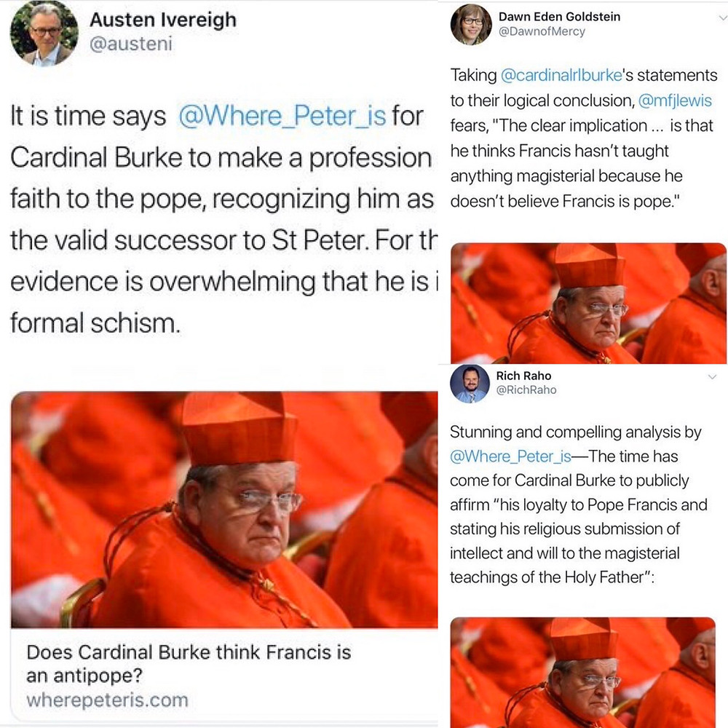The height and width of the screenshot is (728, 728).
Task: Open Rich Raho's profile avatar
Action: [470, 384]
